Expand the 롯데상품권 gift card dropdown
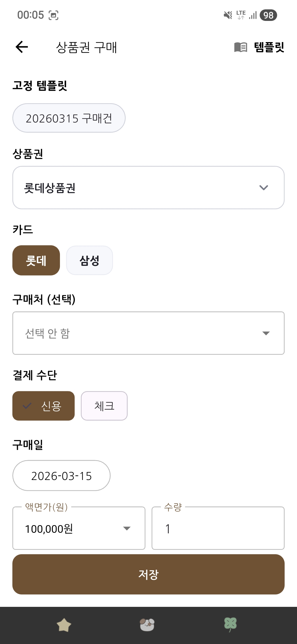Viewport: 297px width, 644px height. [x=148, y=188]
